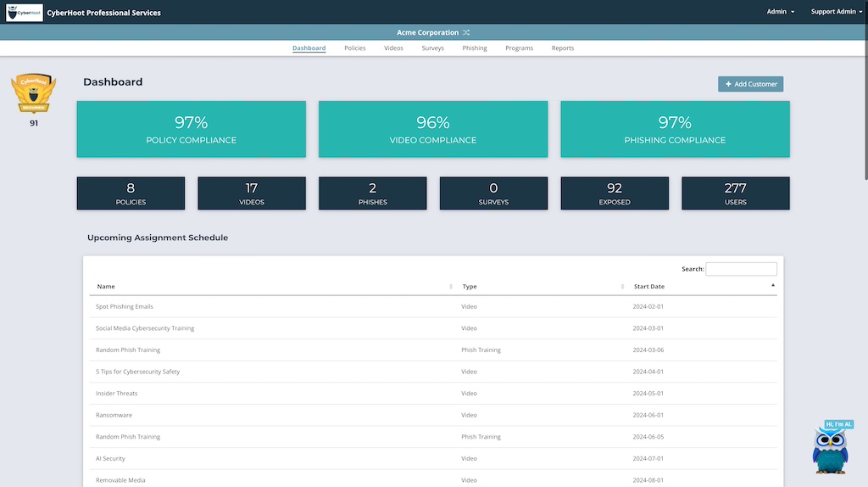The width and height of the screenshot is (868, 487).
Task: Select the 8 Policies tile
Action: click(131, 193)
